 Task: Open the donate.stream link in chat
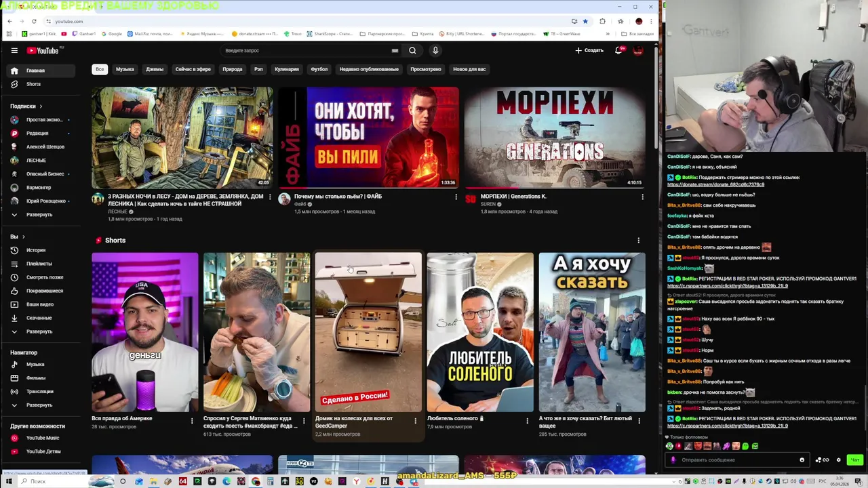click(715, 184)
